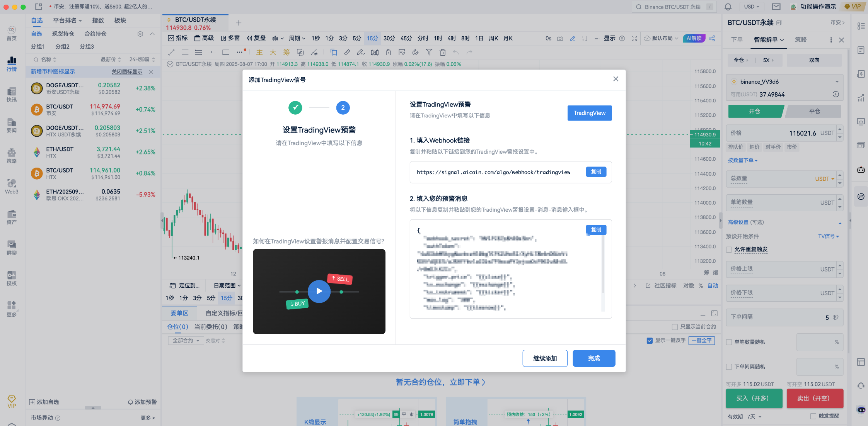Viewport: 868px width, 426px height.
Task: Open the 资产 assets sidebar icon
Action: coord(12,217)
